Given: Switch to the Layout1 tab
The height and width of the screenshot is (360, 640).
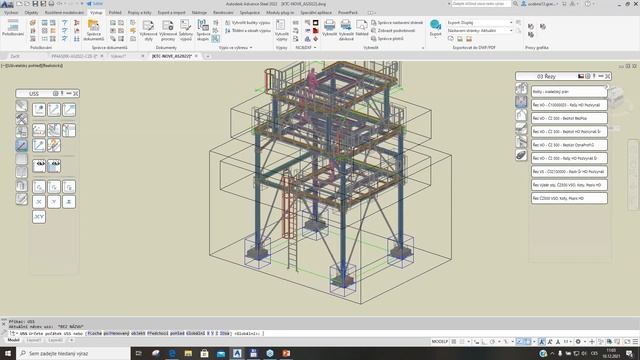Looking at the screenshot, I should click(x=34, y=340).
